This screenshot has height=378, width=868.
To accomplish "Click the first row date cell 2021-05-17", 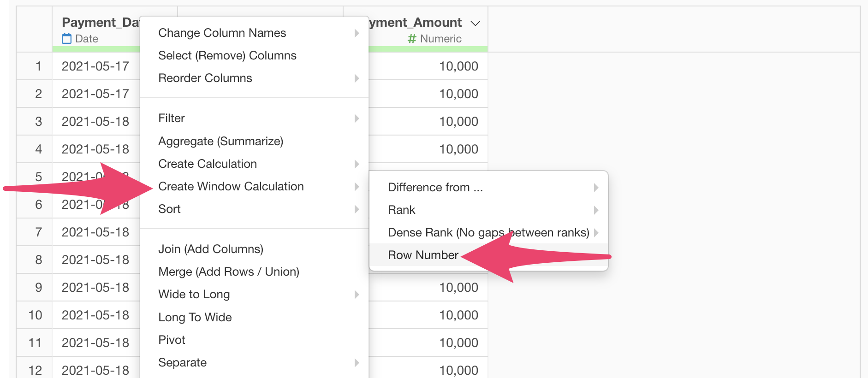I will tap(95, 66).
